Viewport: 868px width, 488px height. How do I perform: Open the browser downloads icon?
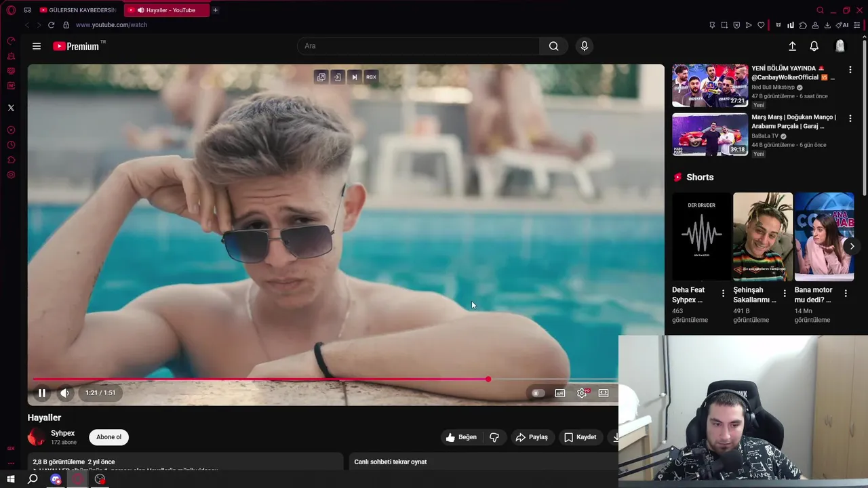pyautogui.click(x=827, y=25)
